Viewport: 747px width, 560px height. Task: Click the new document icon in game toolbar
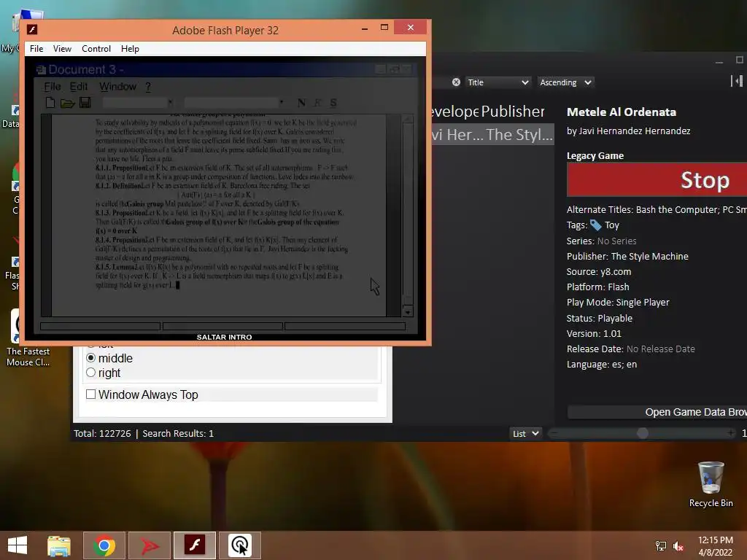[50, 102]
